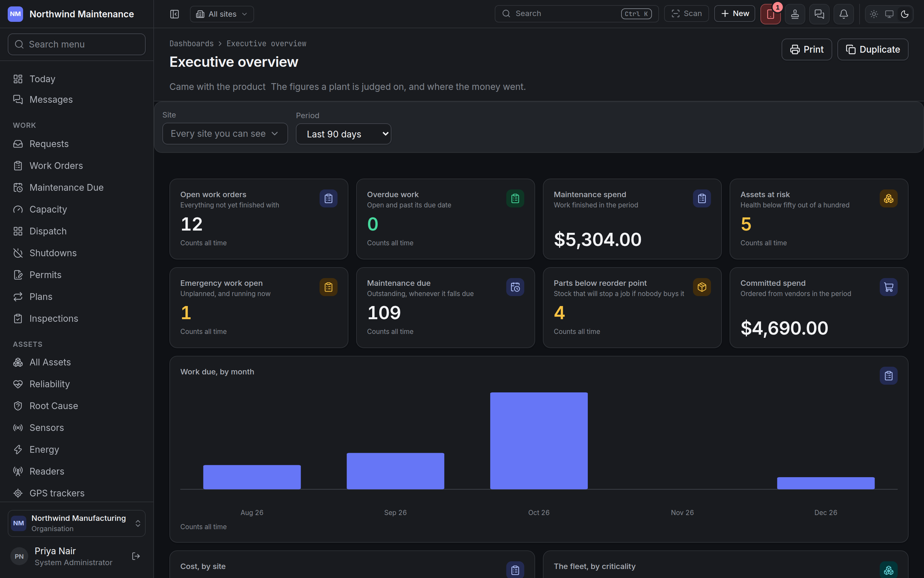
Task: Click the Oct 26 bar in the chart
Action: pyautogui.click(x=539, y=441)
